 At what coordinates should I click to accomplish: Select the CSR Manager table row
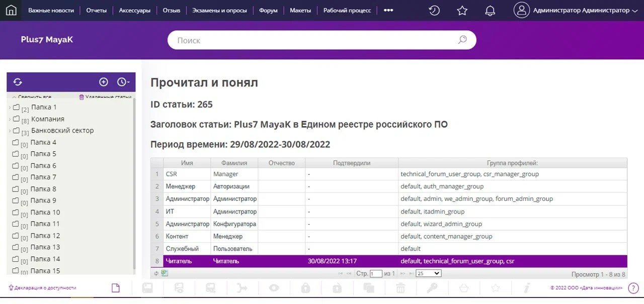tap(389, 174)
